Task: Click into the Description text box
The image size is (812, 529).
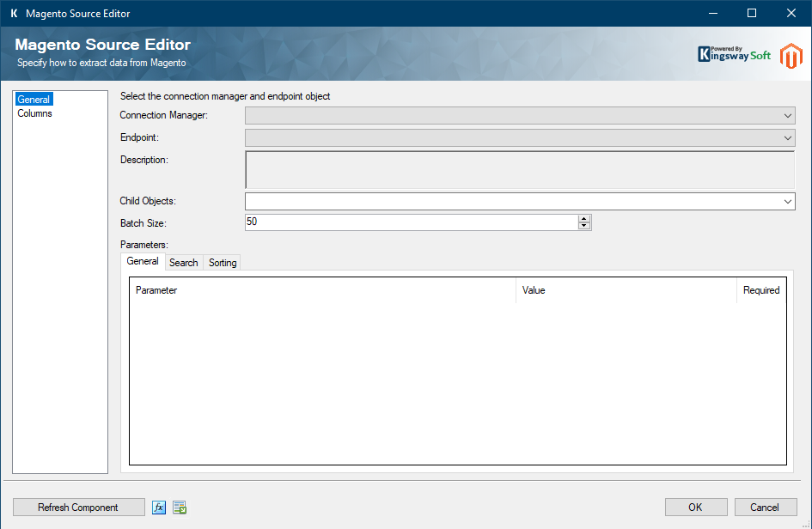Action: (520, 170)
